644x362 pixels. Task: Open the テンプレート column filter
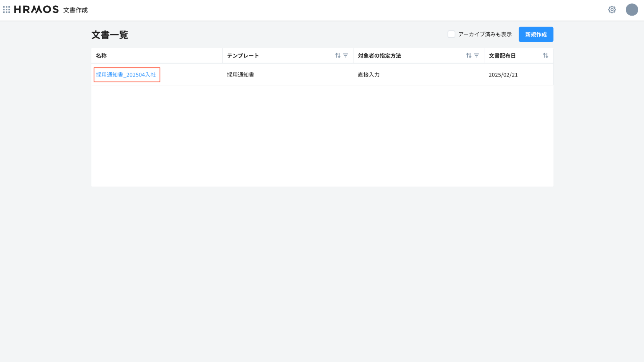346,56
